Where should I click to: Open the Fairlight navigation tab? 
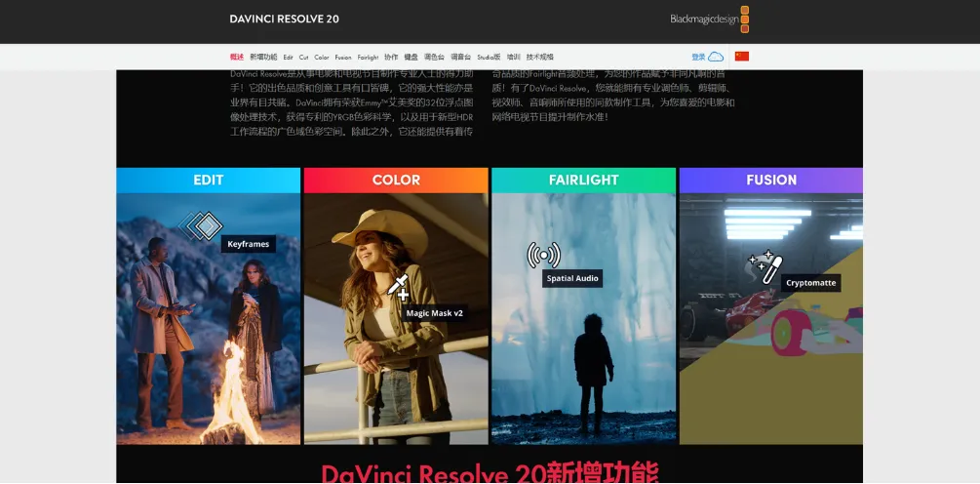click(x=369, y=57)
